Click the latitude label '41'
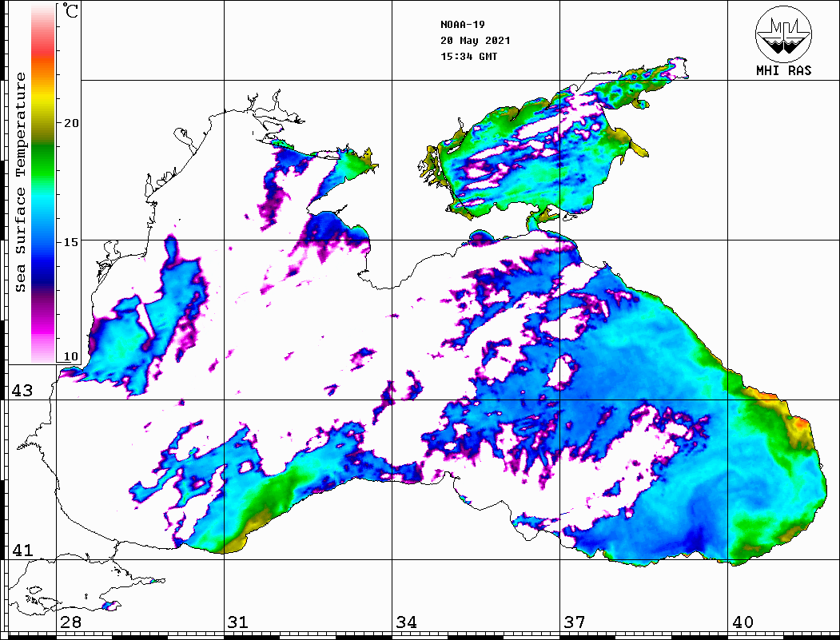Image resolution: width=840 pixels, height=640 pixels. click(x=22, y=551)
